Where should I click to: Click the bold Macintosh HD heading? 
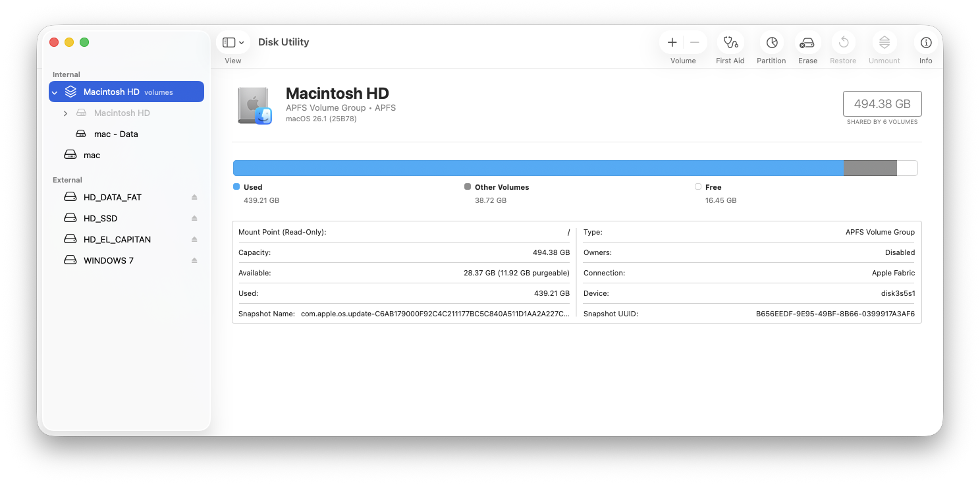[x=337, y=93]
